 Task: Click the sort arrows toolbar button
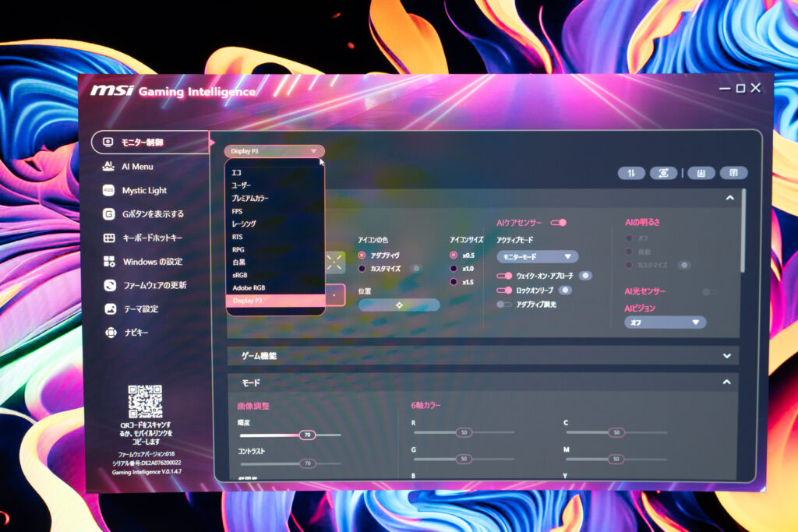click(631, 174)
